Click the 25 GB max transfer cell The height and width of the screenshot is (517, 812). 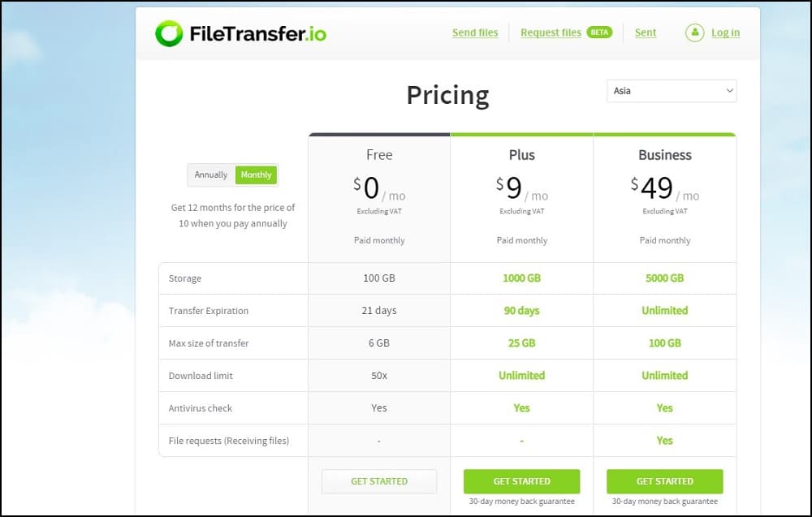(521, 343)
